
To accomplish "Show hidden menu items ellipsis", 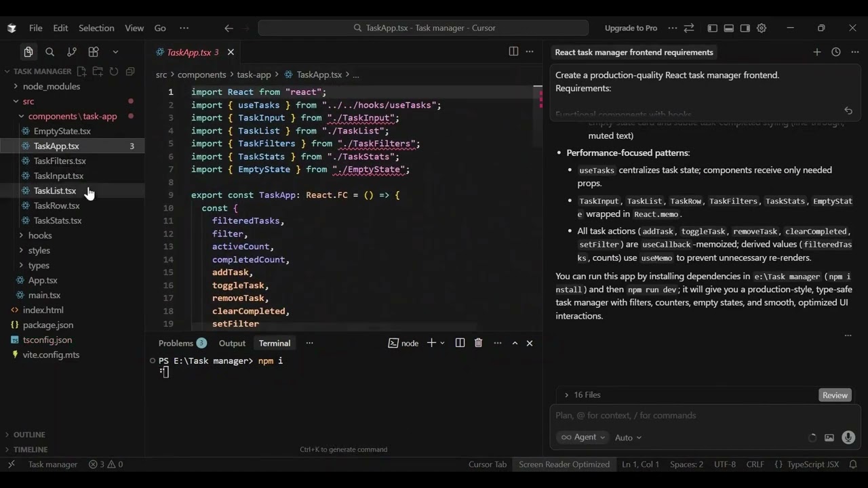I will point(184,28).
